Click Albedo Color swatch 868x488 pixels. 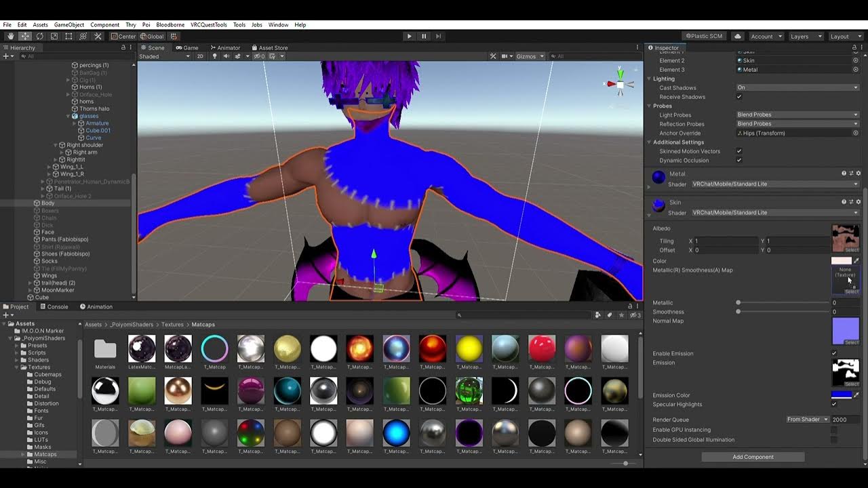pos(841,261)
